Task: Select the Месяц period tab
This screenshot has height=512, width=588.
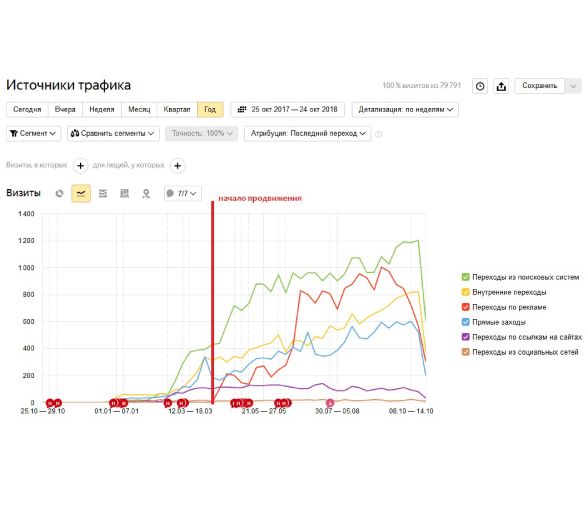Action: click(x=139, y=110)
